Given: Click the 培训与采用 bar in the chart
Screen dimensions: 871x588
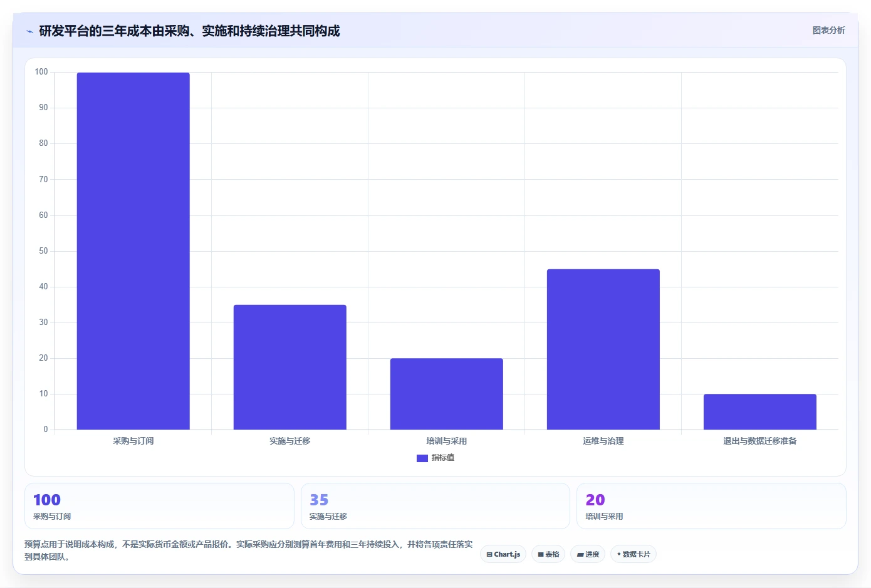Looking at the screenshot, I should coord(447,394).
